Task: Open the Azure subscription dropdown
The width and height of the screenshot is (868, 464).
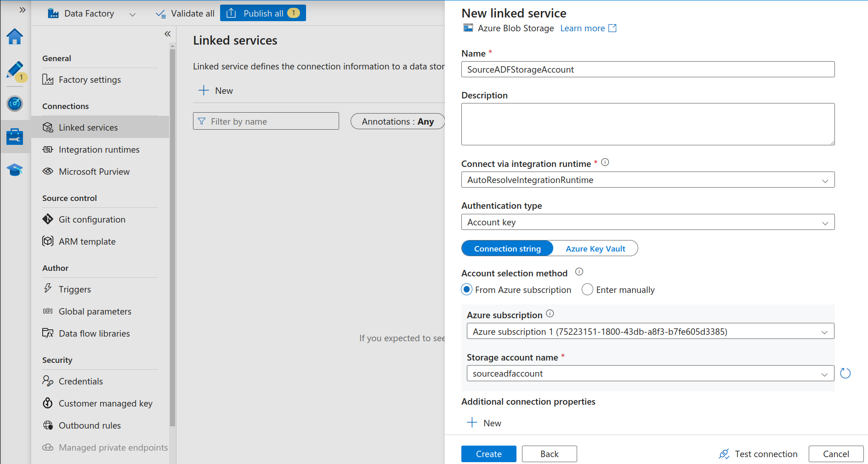Action: tap(650, 331)
